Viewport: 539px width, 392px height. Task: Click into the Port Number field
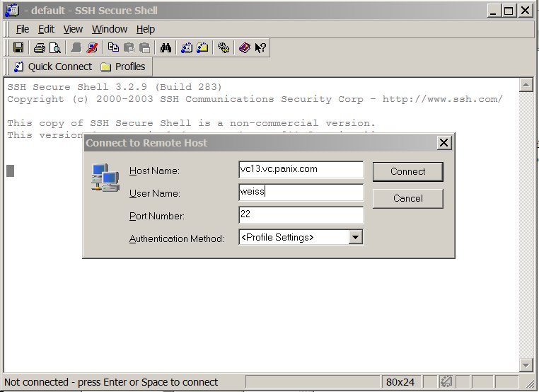point(301,215)
